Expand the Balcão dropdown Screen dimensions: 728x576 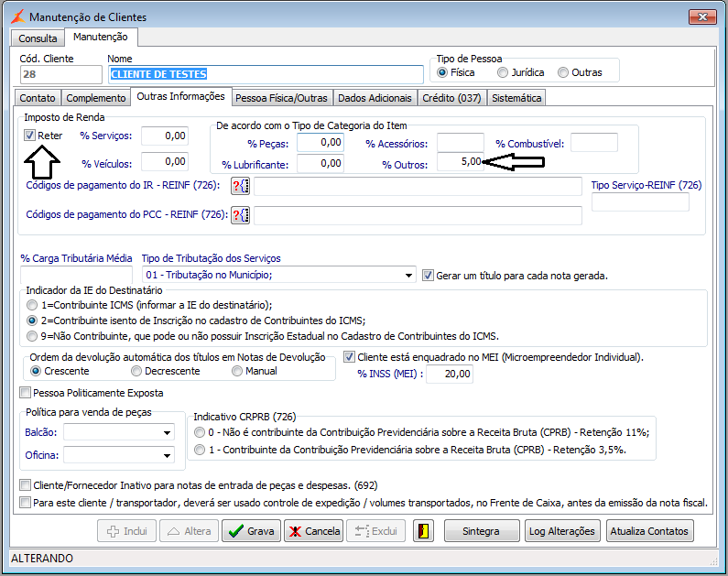tap(168, 432)
